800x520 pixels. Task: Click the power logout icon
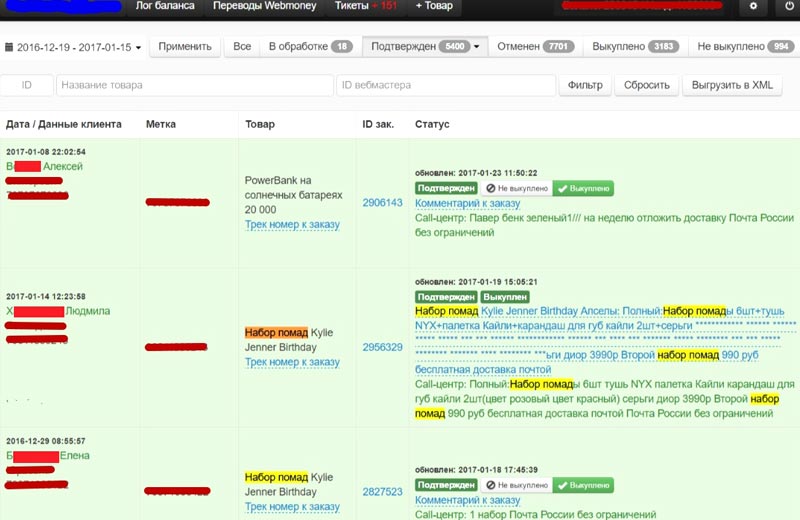pyautogui.click(x=789, y=7)
